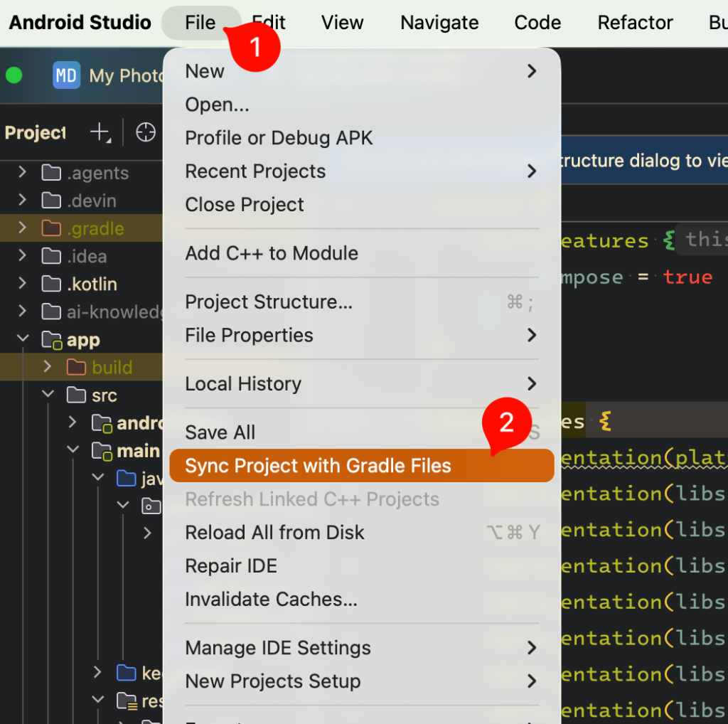The height and width of the screenshot is (724, 728).
Task: Expand the .kotlin folder
Action: coord(22,284)
